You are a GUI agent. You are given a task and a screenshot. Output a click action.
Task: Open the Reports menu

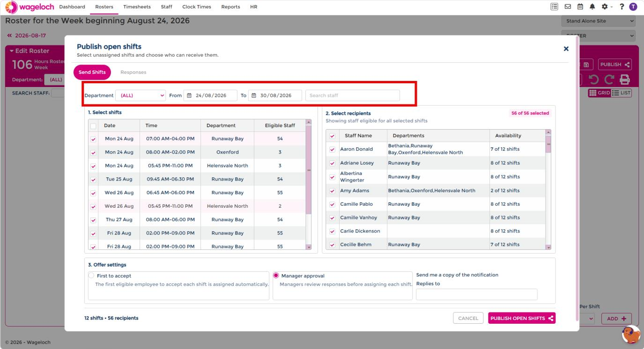click(230, 7)
